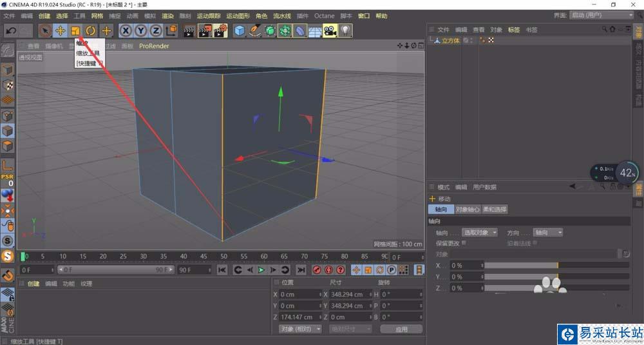Open the 渲染 menu in the menu bar
The width and height of the screenshot is (644, 345).
(x=167, y=15)
